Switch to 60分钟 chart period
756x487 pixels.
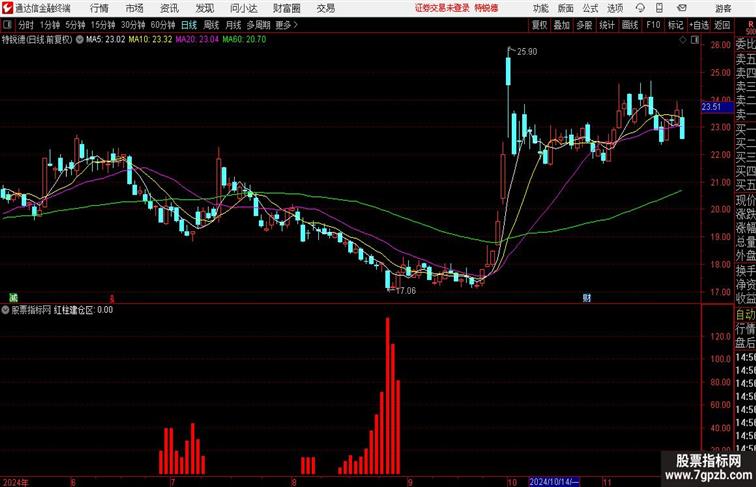pos(162,25)
